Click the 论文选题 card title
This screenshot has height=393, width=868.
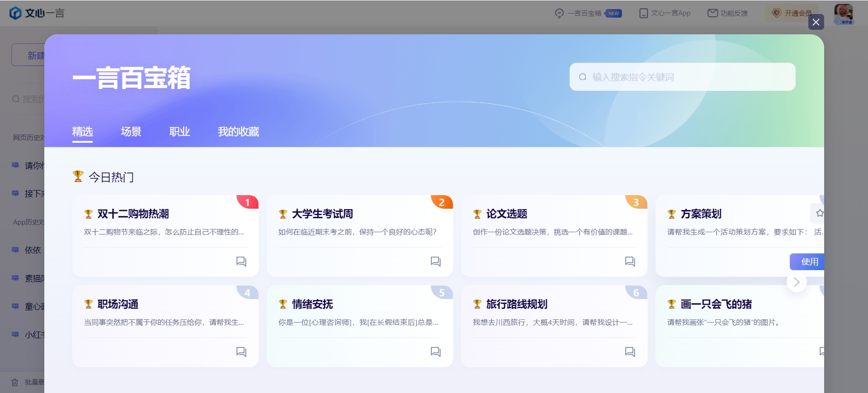(507, 214)
